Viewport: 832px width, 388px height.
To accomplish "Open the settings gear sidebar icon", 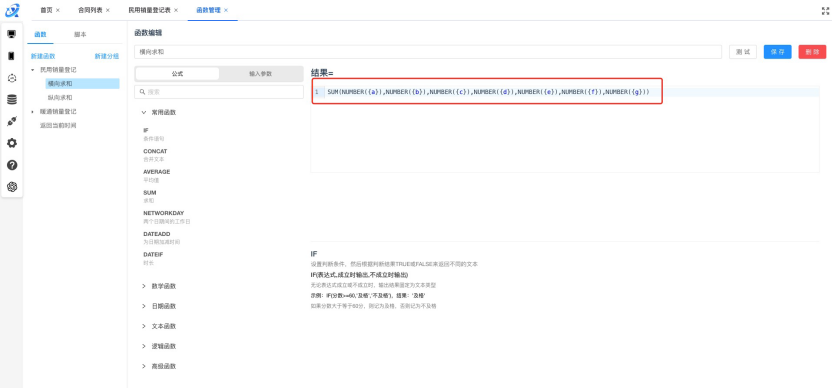I will (12, 143).
